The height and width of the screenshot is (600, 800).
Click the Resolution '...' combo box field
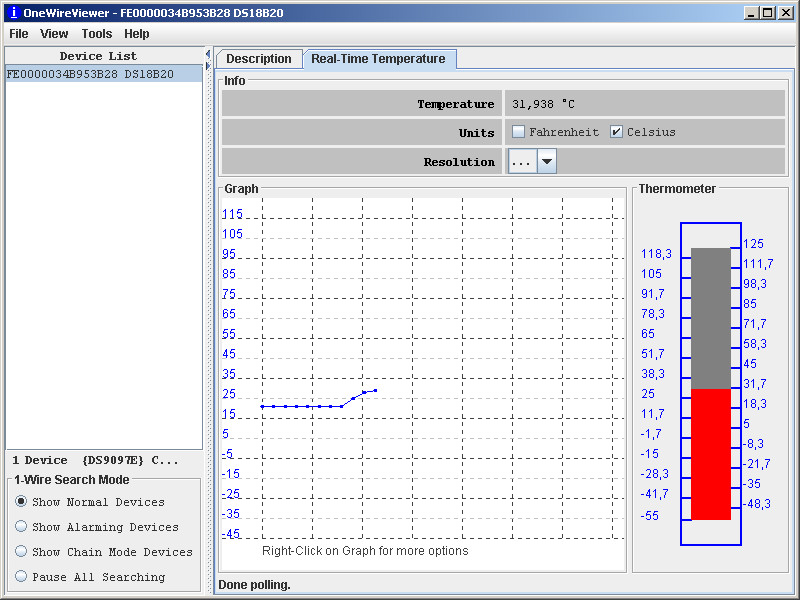(x=525, y=159)
